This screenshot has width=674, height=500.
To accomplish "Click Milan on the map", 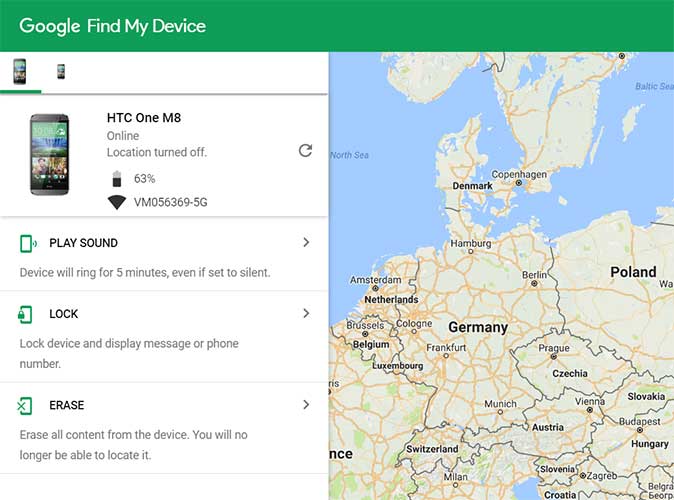I will tap(455, 477).
